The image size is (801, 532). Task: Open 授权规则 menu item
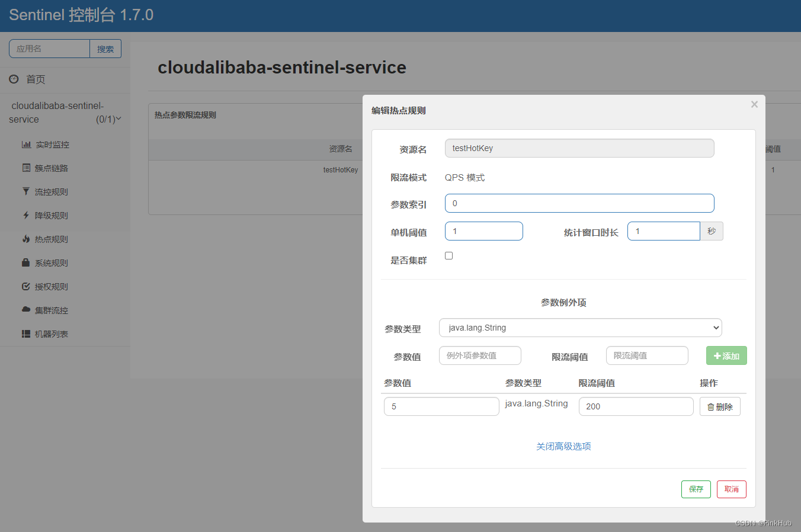(x=52, y=287)
